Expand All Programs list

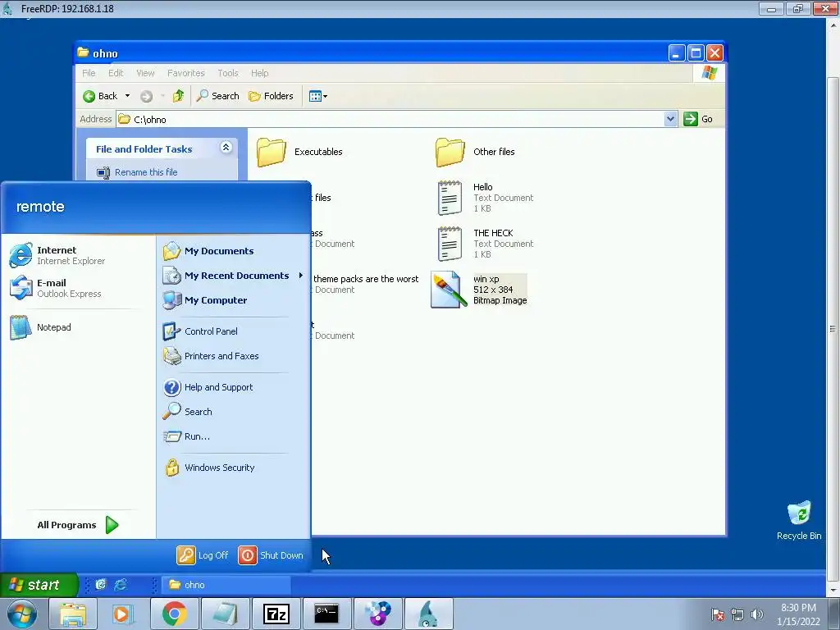click(78, 525)
